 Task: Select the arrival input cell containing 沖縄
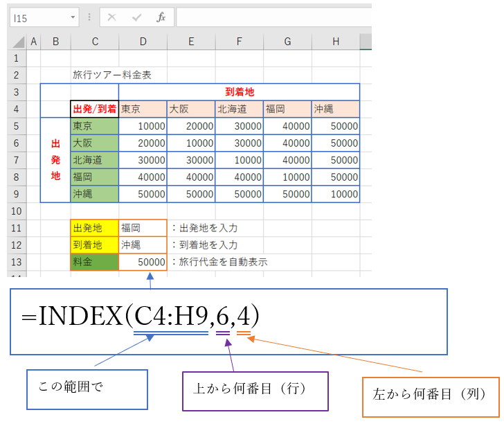143,245
